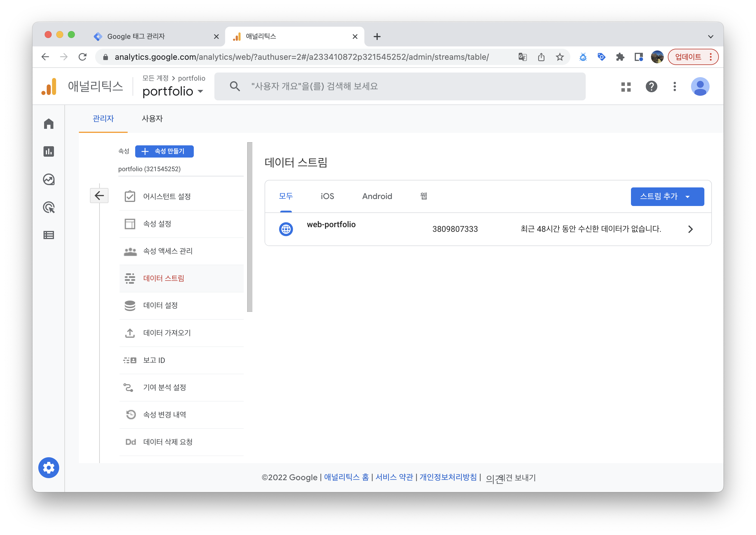Open 보고 ID menu item

point(182,360)
